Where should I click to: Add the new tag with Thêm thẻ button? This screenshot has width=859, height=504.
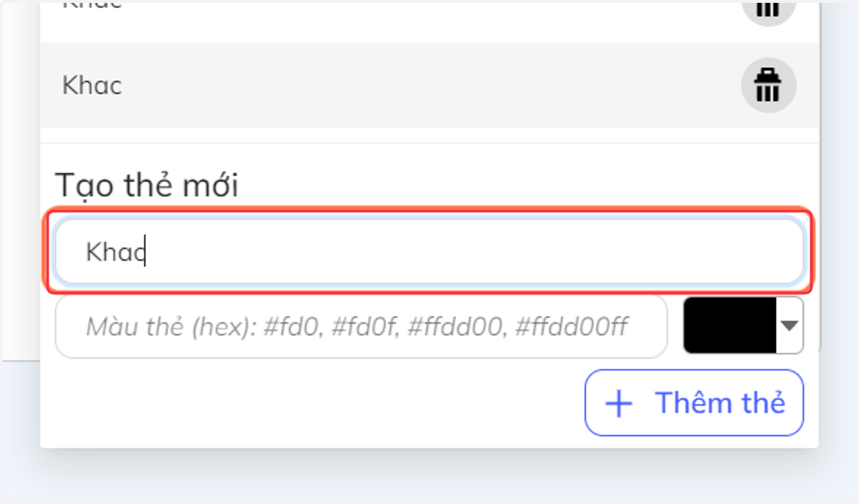click(x=694, y=402)
